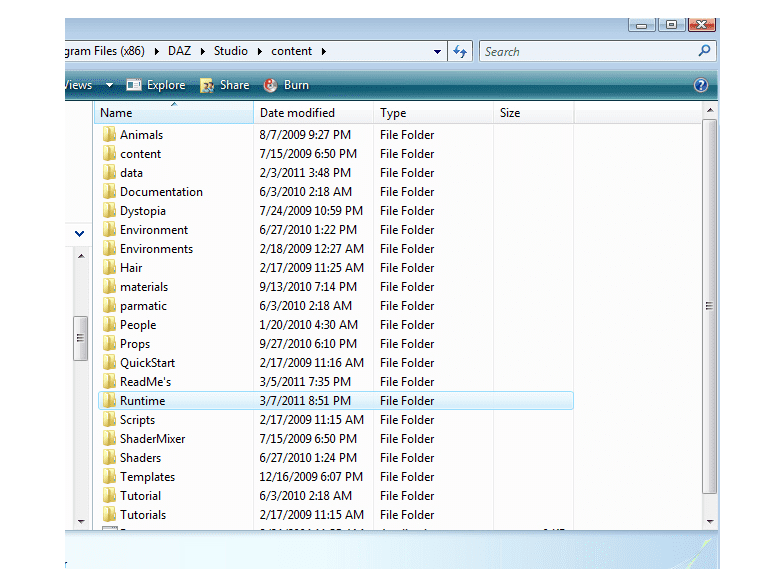The height and width of the screenshot is (581, 776).
Task: Click the search magnifier icon
Action: [704, 51]
